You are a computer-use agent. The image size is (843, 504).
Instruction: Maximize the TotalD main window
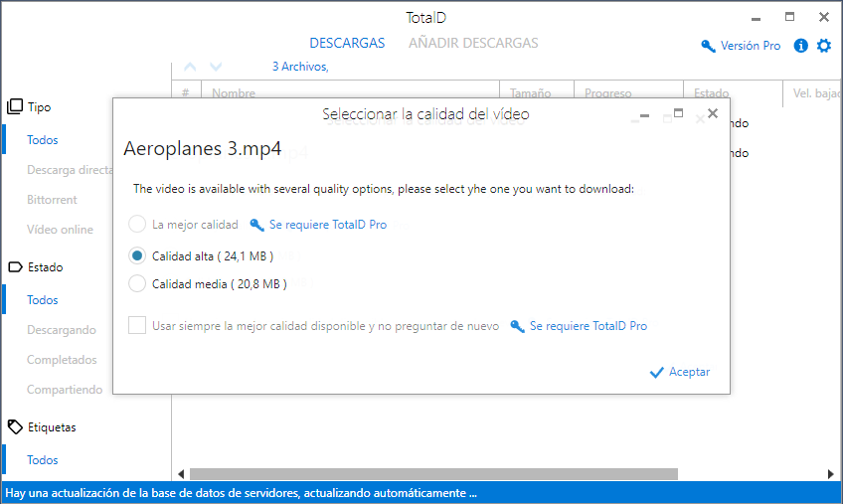789,17
